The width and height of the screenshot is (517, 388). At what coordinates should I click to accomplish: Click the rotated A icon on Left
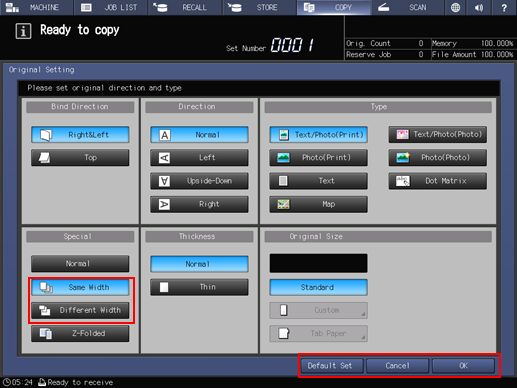point(164,158)
